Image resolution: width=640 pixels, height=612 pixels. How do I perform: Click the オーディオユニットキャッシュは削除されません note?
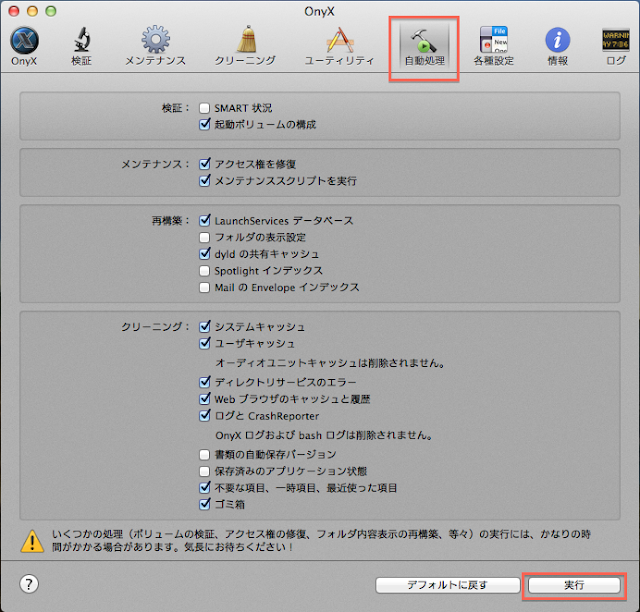coord(330,363)
